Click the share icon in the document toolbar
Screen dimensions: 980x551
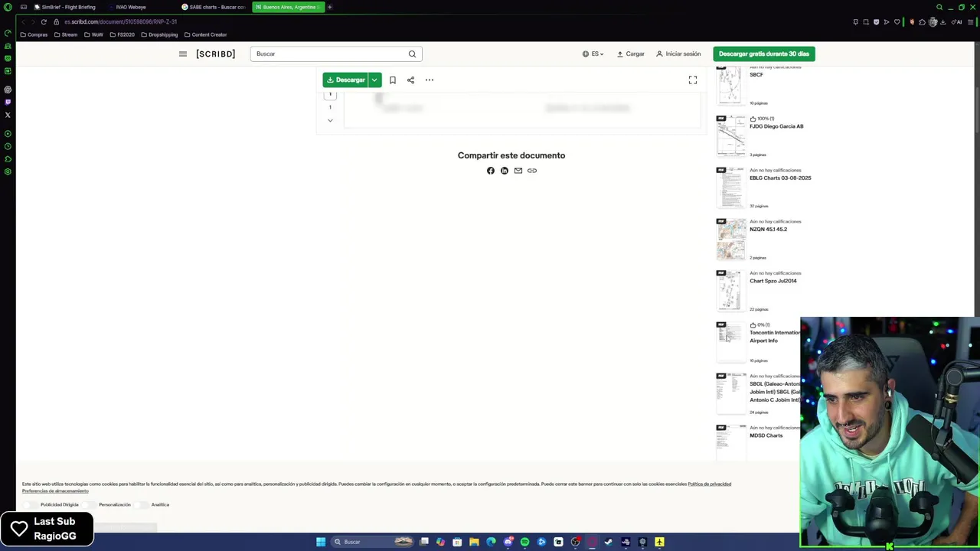410,80
